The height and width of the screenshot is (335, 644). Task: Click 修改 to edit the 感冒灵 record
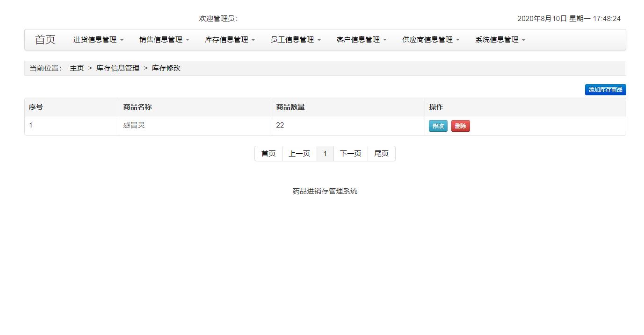tap(438, 126)
